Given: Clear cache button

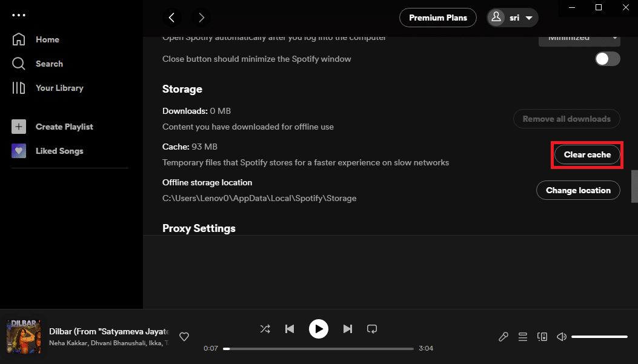Looking at the screenshot, I should [x=587, y=154].
